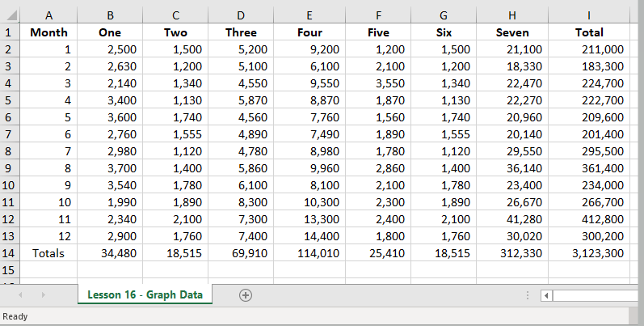
Task: Select cell containing 8,300
Action: tap(241, 202)
